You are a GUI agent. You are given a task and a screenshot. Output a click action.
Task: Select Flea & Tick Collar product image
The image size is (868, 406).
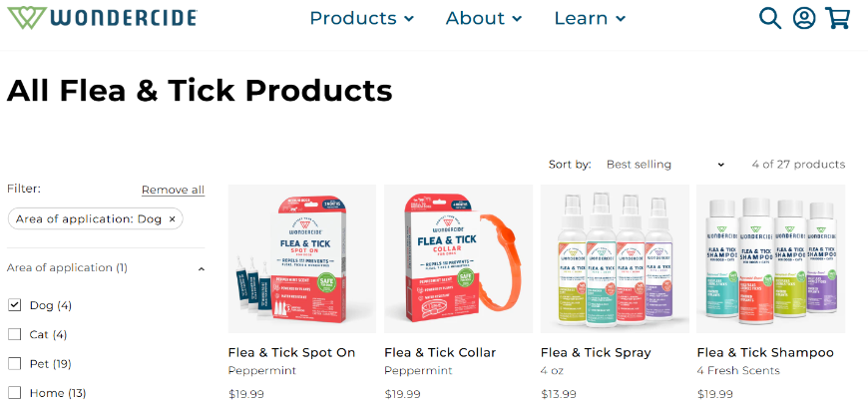tap(458, 259)
